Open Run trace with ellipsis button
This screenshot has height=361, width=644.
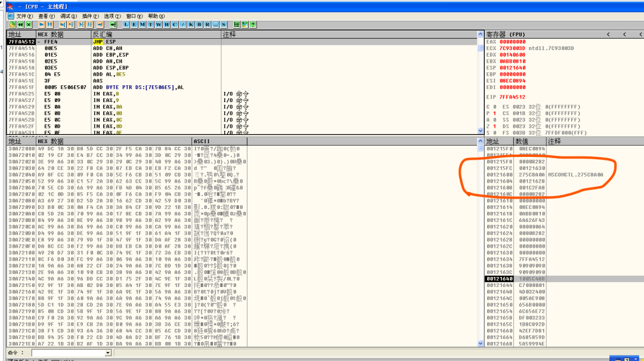coord(216,24)
